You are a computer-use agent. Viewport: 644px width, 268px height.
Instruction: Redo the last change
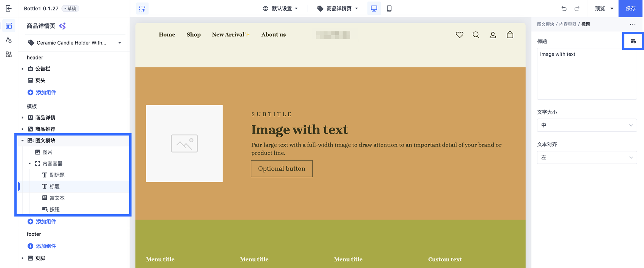pos(577,8)
